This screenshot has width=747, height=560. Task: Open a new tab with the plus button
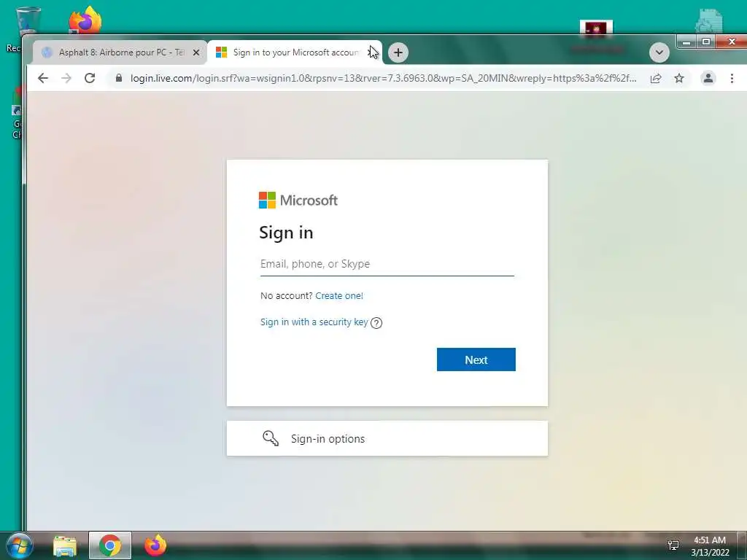coord(398,52)
